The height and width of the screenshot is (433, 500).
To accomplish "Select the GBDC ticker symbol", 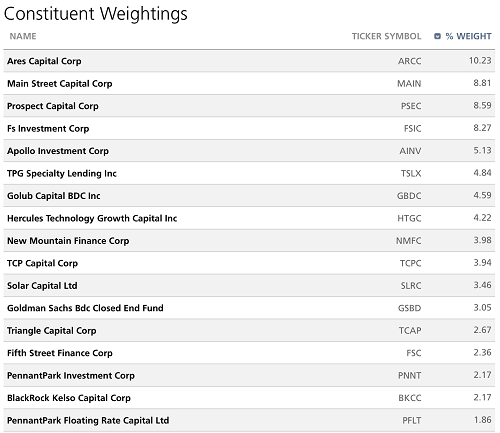I will (409, 196).
